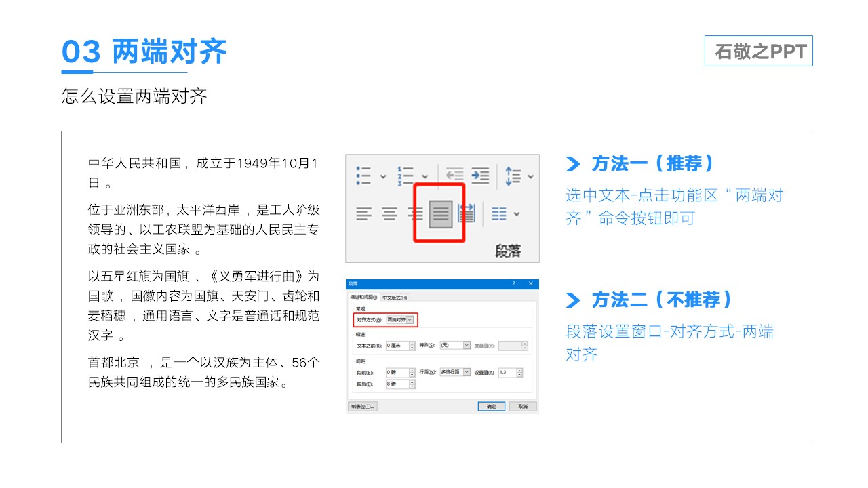868x488 pixels.
Task: Click the 段后 spacing input field
Action: pyautogui.click(x=397, y=384)
